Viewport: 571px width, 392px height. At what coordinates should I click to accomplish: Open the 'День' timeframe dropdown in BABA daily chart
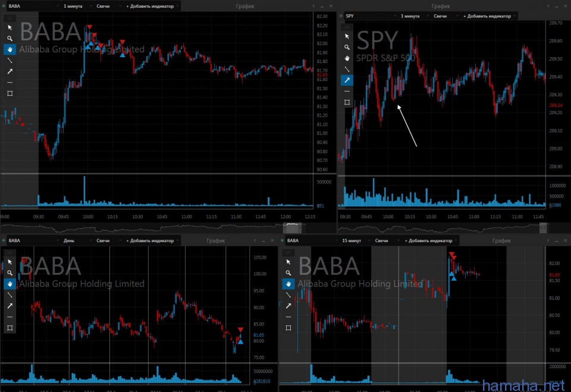[76, 240]
